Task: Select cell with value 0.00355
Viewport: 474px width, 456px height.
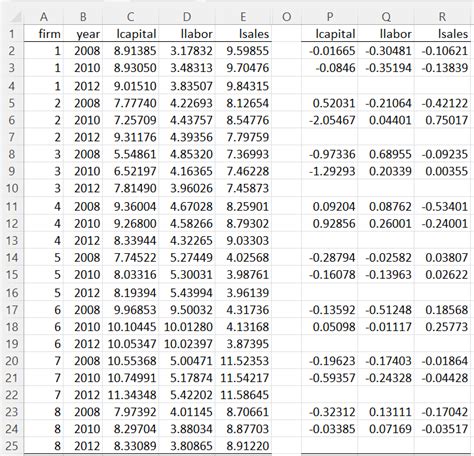Action: pos(442,171)
